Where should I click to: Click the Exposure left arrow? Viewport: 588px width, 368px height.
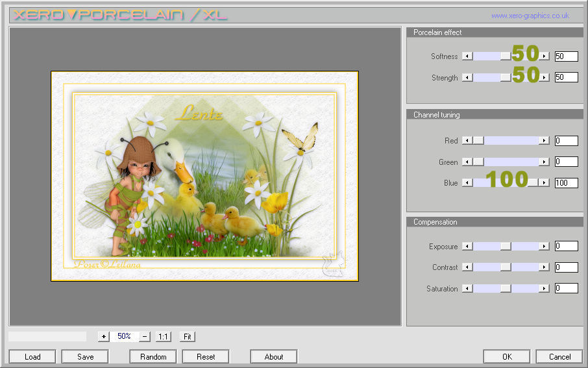[467, 246]
